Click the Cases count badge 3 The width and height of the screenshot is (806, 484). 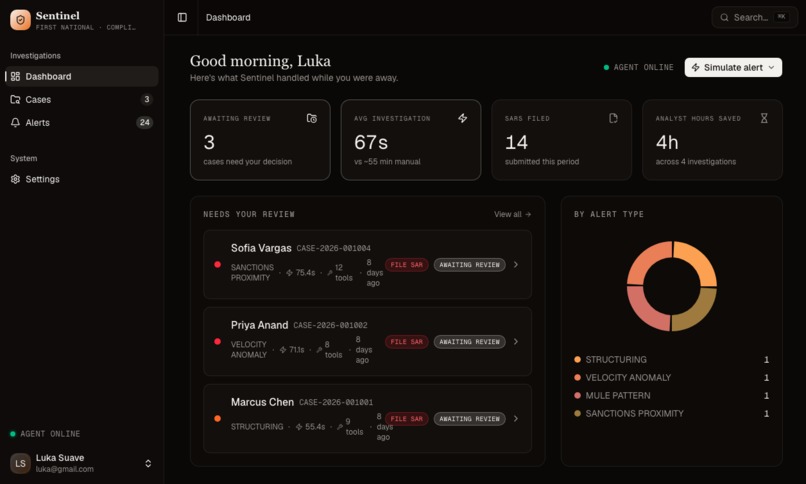146,99
